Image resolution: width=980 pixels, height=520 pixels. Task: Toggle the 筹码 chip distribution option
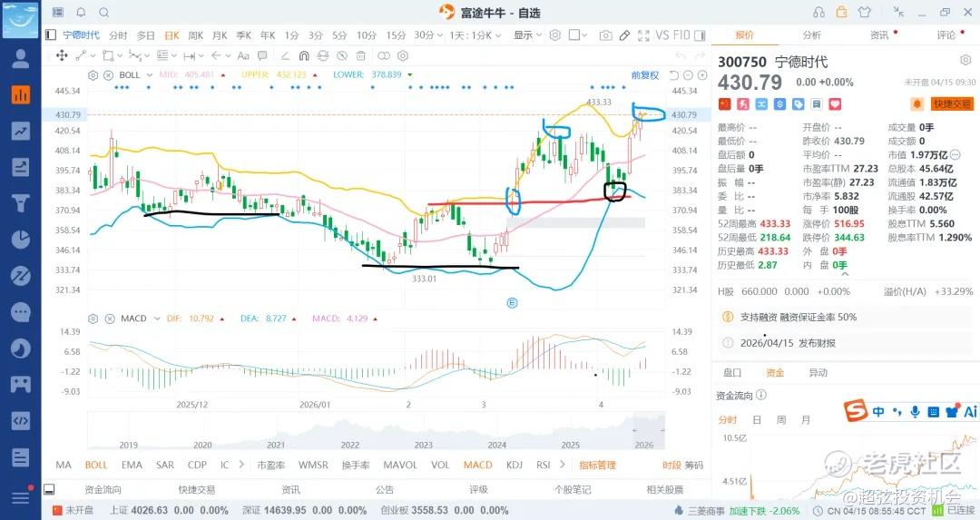point(694,465)
